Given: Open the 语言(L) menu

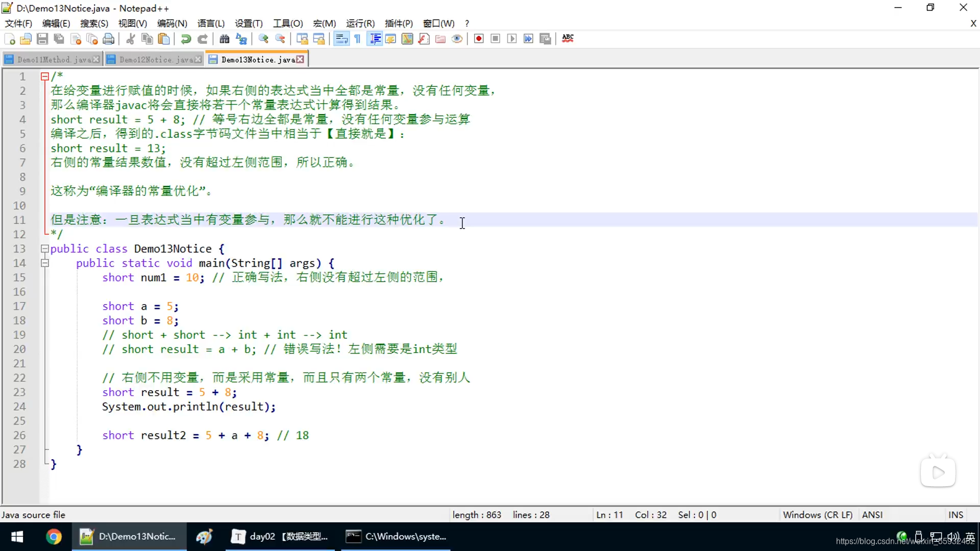Looking at the screenshot, I should [x=211, y=23].
